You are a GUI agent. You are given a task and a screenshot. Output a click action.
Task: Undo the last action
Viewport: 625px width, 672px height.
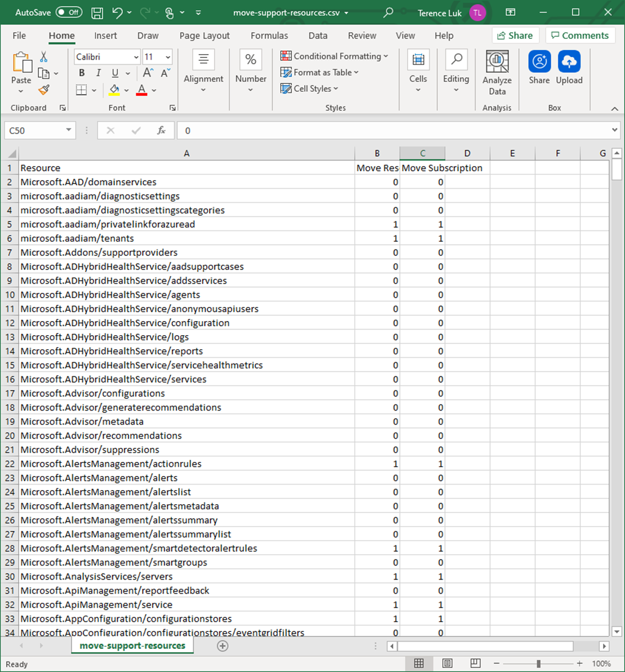117,13
